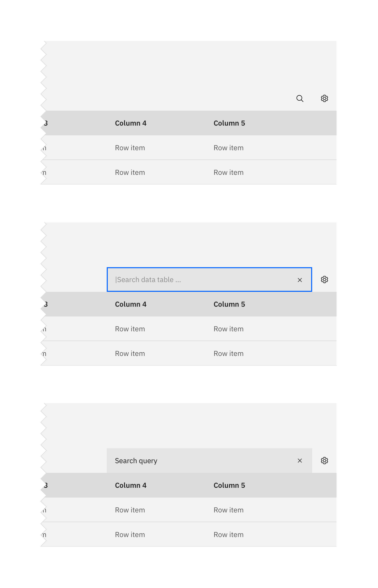Select Column 5 header below 'Search query'

(x=229, y=485)
